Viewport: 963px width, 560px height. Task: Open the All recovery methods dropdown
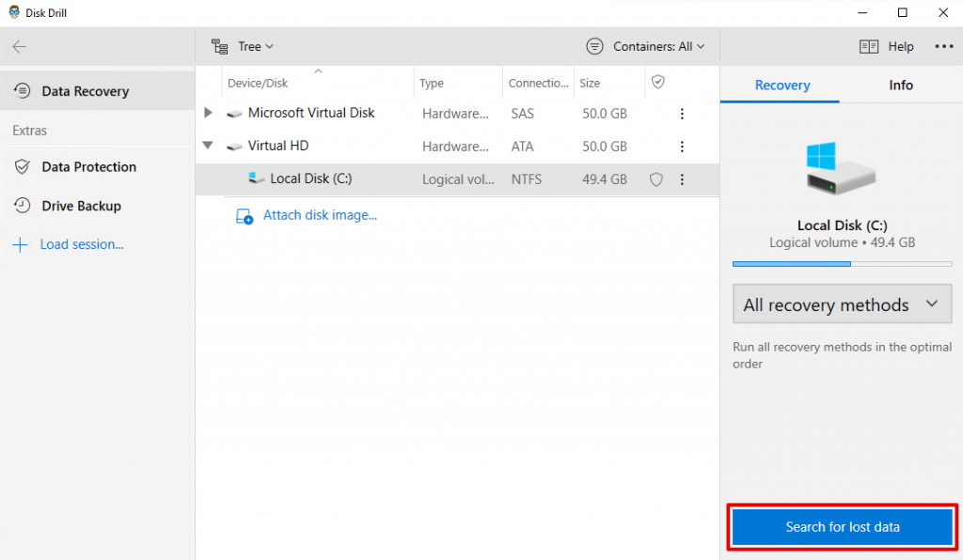tap(842, 304)
